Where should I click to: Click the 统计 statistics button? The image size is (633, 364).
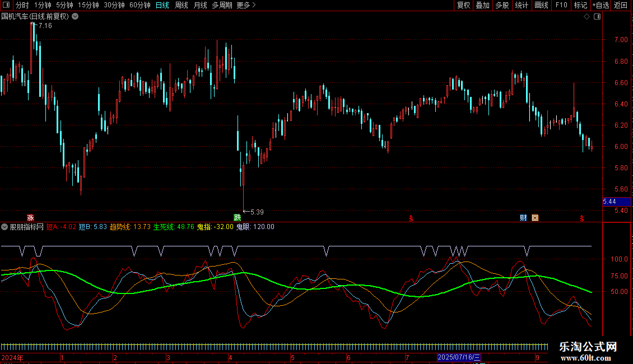tap(522, 5)
